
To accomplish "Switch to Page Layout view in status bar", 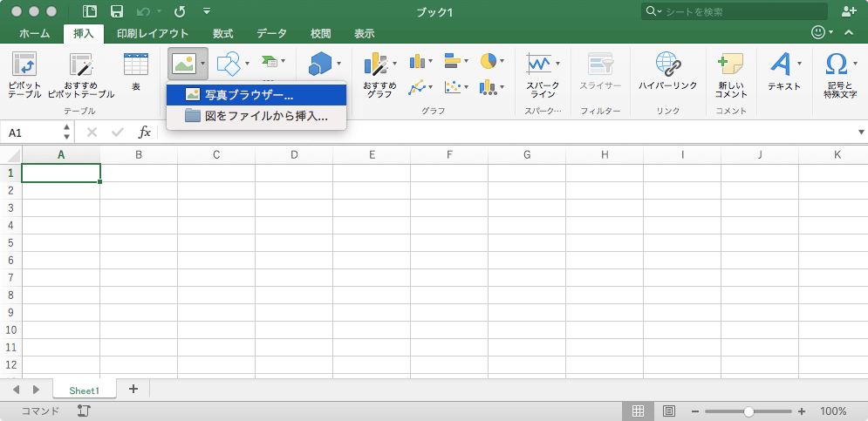I will pos(669,411).
